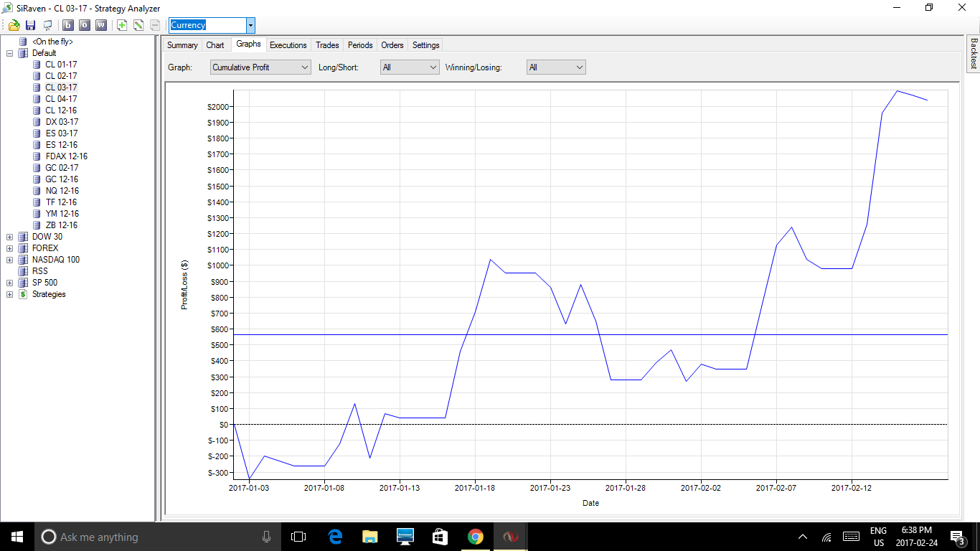
Task: Expand the DOW 30 tree node
Action: point(10,237)
